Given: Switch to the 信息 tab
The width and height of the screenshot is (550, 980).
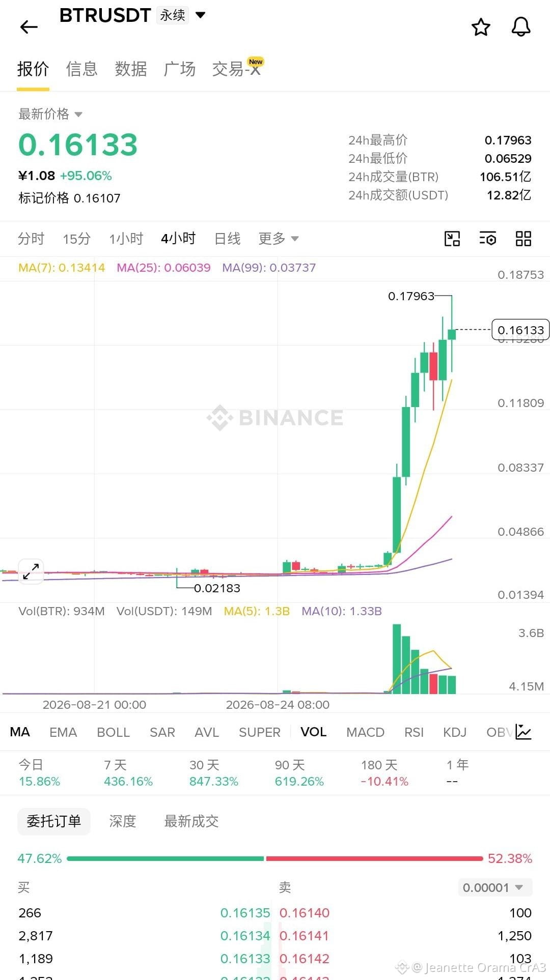Looking at the screenshot, I should pyautogui.click(x=82, y=69).
